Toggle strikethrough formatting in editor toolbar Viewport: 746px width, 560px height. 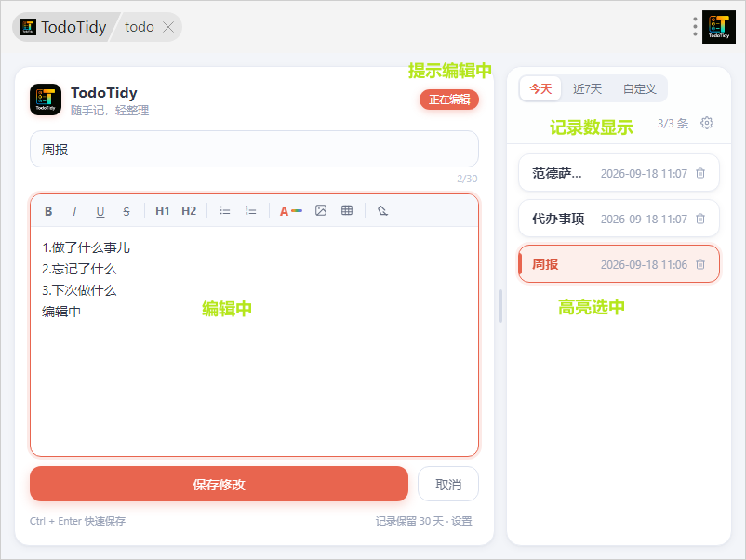tap(127, 211)
